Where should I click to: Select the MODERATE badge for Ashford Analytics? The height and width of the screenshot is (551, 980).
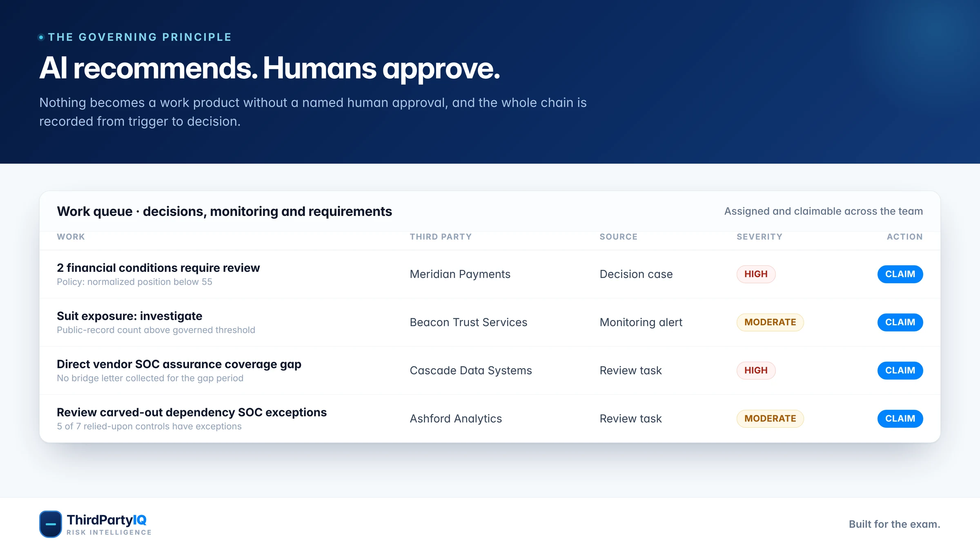pyautogui.click(x=770, y=419)
